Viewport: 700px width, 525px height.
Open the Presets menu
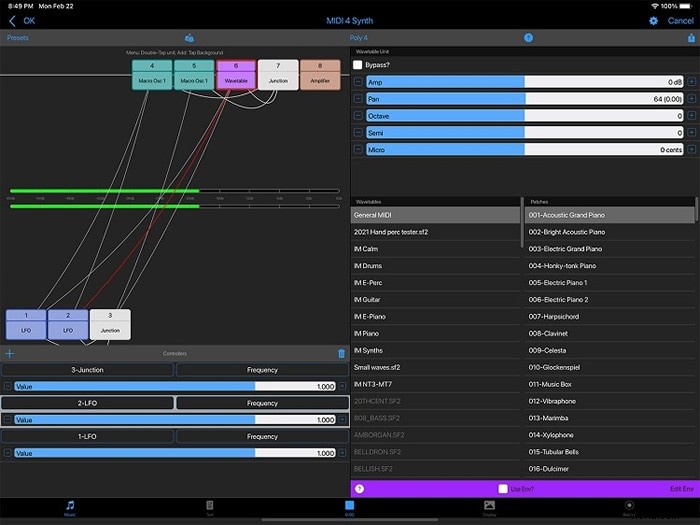(18, 38)
